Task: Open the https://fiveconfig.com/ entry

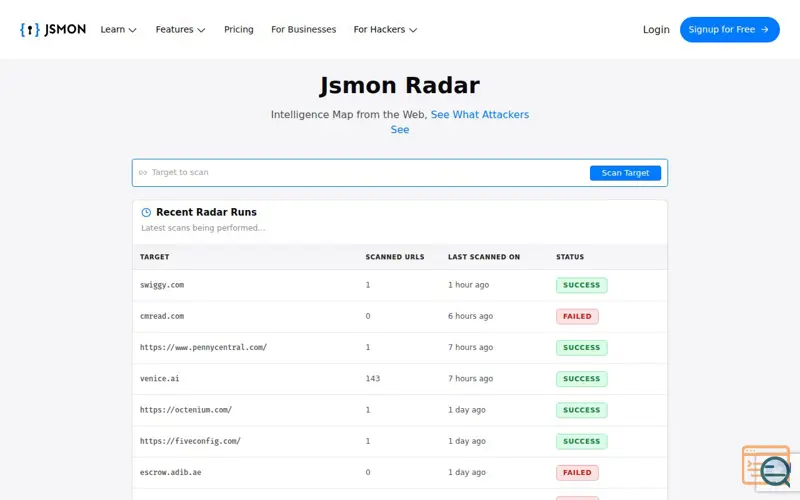Action: click(190, 441)
